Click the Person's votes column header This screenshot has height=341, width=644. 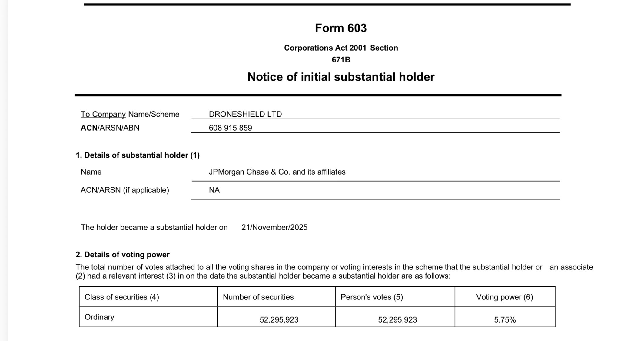point(372,297)
